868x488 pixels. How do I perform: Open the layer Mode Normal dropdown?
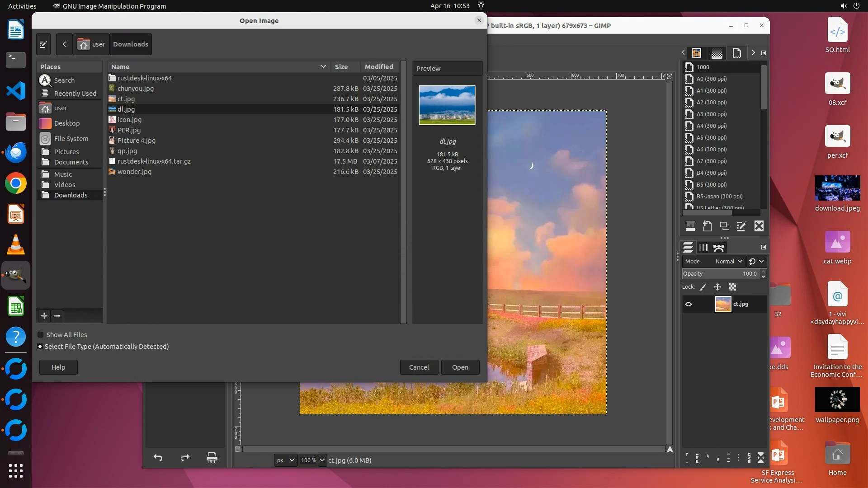coord(729,261)
